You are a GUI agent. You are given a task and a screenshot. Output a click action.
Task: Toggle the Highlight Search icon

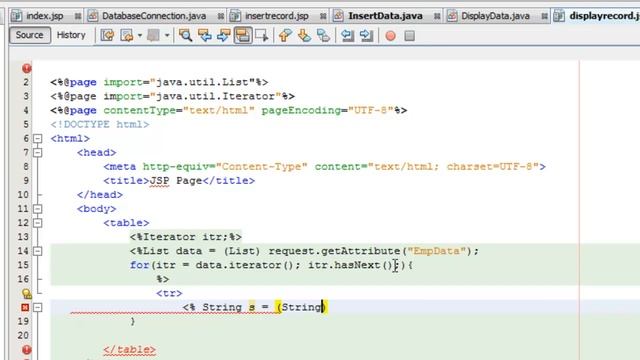[x=242, y=36]
